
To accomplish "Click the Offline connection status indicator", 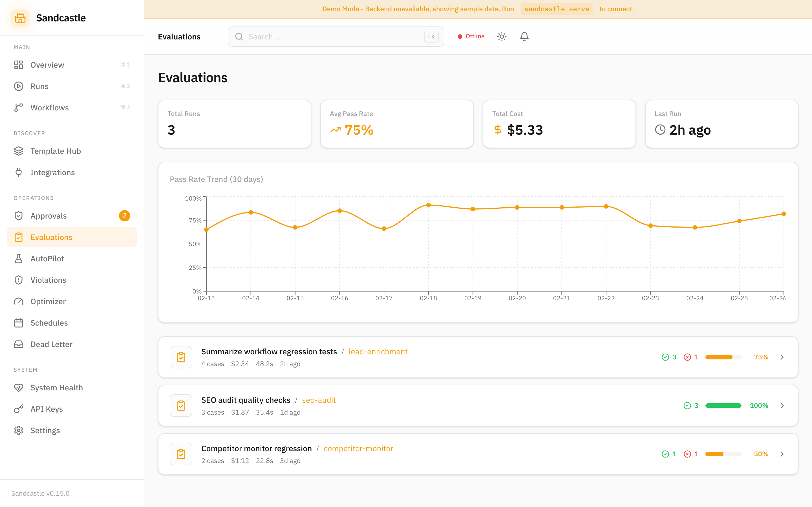I will (471, 36).
